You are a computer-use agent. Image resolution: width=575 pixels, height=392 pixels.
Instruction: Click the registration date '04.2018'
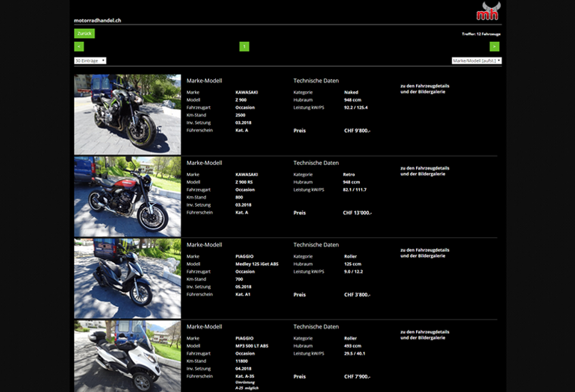[243, 369]
